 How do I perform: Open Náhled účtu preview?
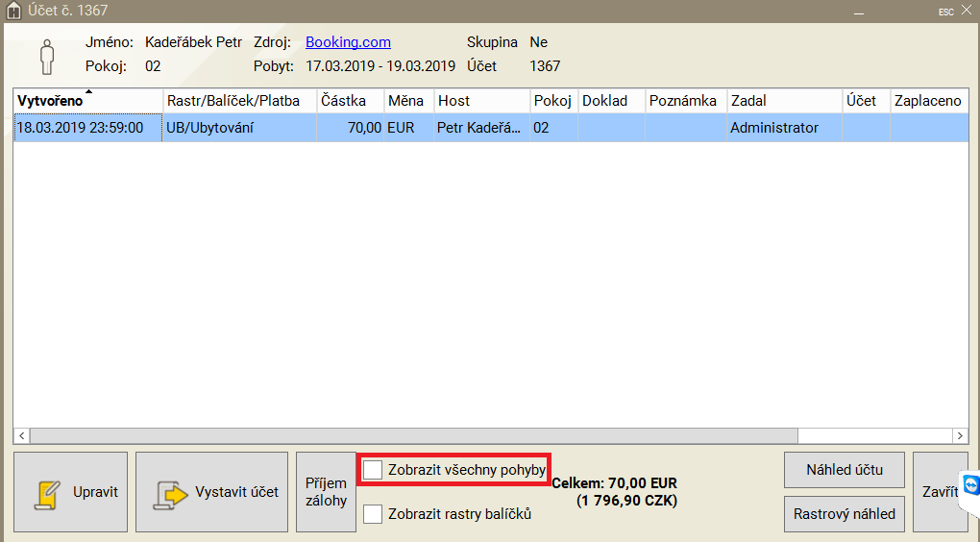coord(845,470)
